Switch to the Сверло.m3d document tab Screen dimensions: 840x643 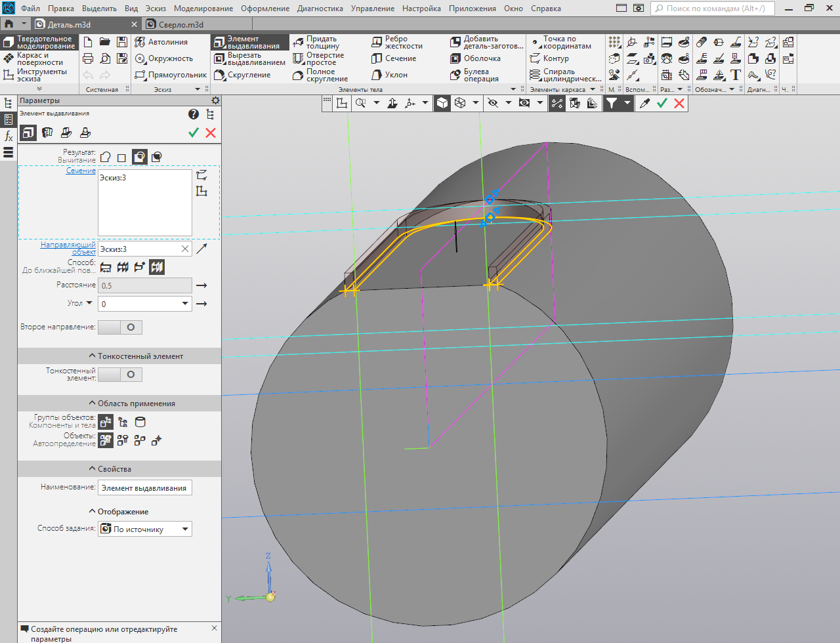180,24
